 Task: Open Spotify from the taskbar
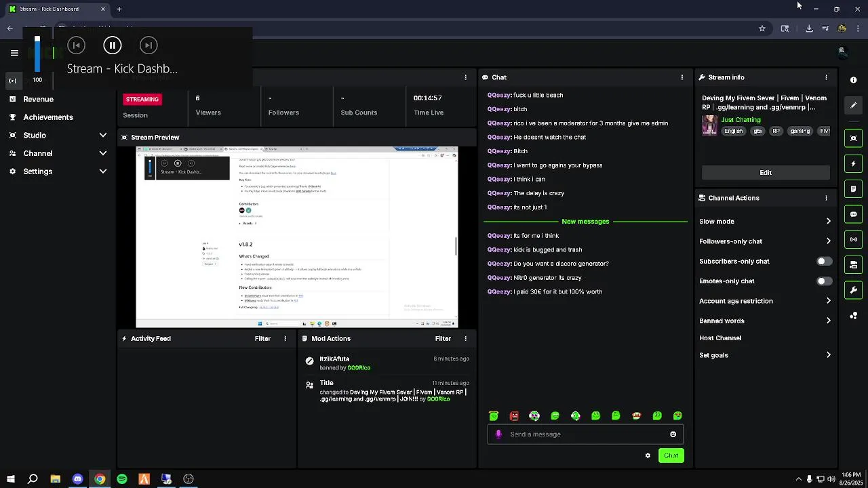click(x=122, y=479)
